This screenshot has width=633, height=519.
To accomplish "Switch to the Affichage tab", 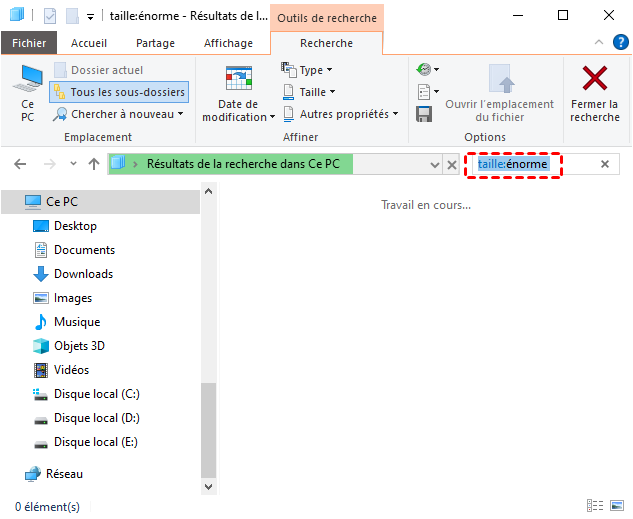I will (228, 43).
